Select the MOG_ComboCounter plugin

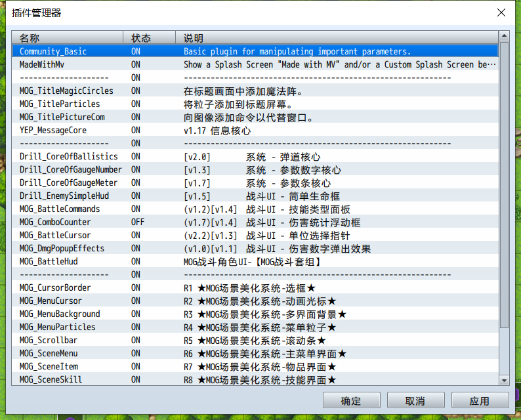pyautogui.click(x=255, y=222)
